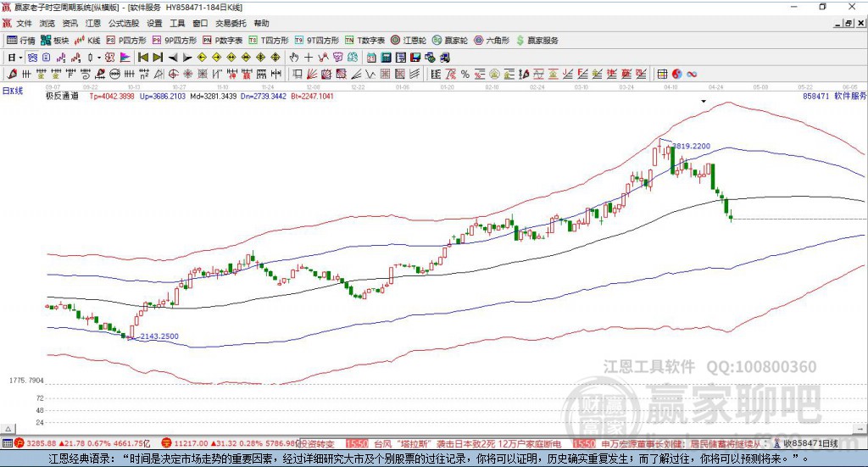Open the 浏览 menu
The height and width of the screenshot is (467, 868).
(47, 23)
